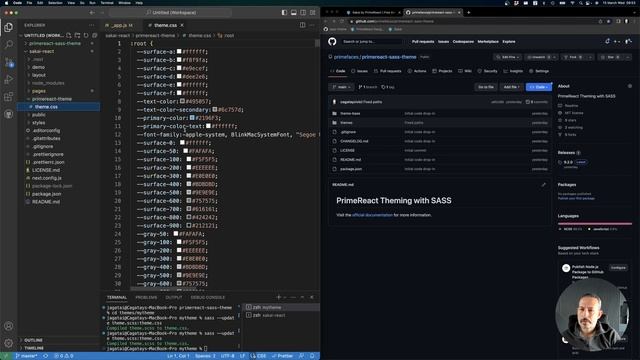This screenshot has width=640, height=360.
Task: Click Marketplace in GitHub top nav
Action: 488,42
